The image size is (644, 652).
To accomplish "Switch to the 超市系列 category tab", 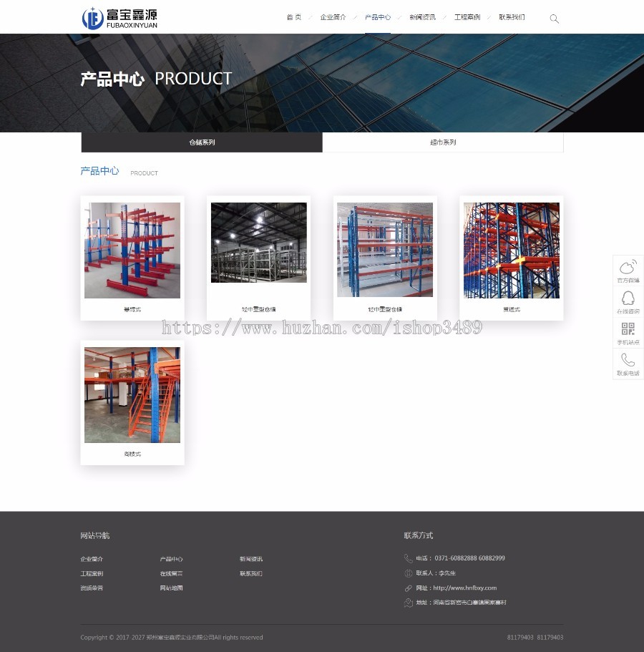I will click(443, 142).
